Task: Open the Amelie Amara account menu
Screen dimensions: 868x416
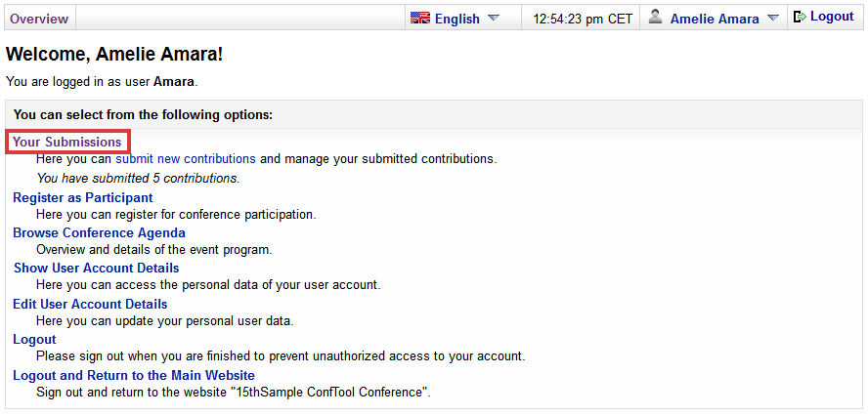Action: [x=715, y=19]
